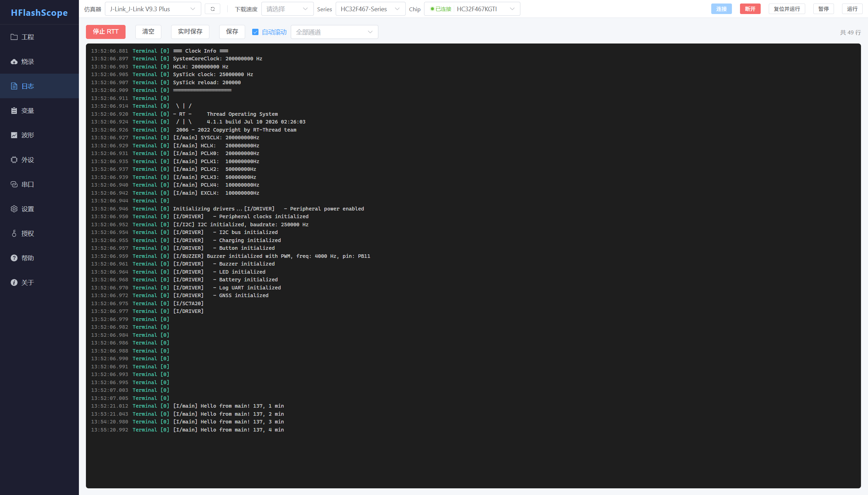Image resolution: width=868 pixels, height=495 pixels.
Task: Click log line 'Thread Operating System'
Action: (x=242, y=114)
